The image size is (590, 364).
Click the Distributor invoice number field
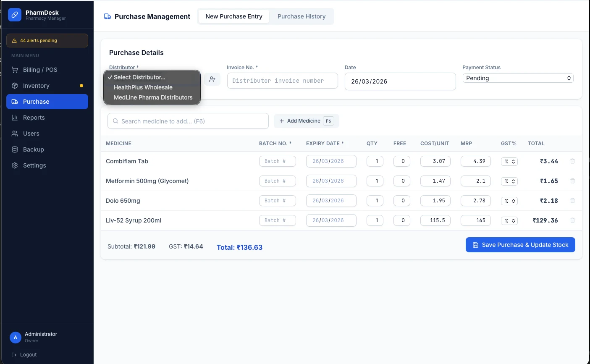282,81
